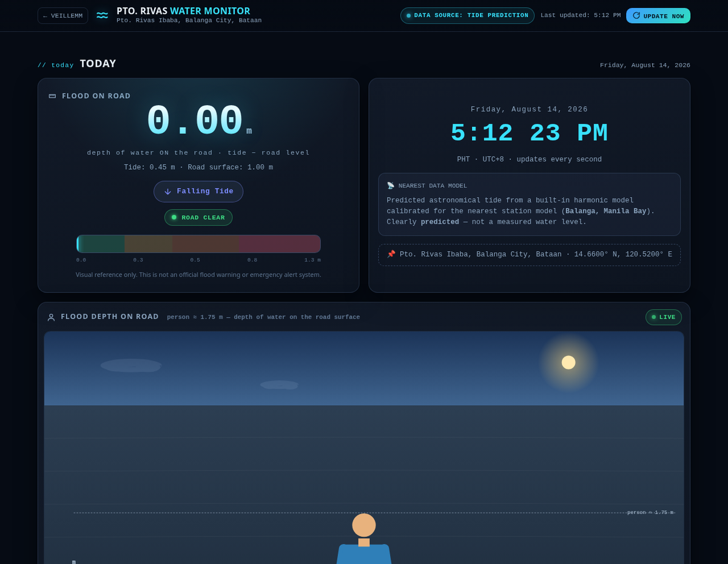Image resolution: width=728 pixels, height=564 pixels.
Task: Click the person icon beside Flood Depth On Road
Action: click(x=52, y=317)
